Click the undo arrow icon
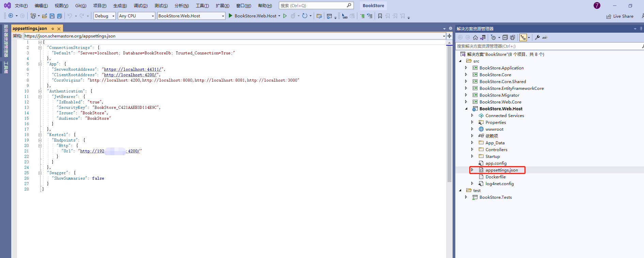This screenshot has height=258, width=644. click(x=70, y=16)
